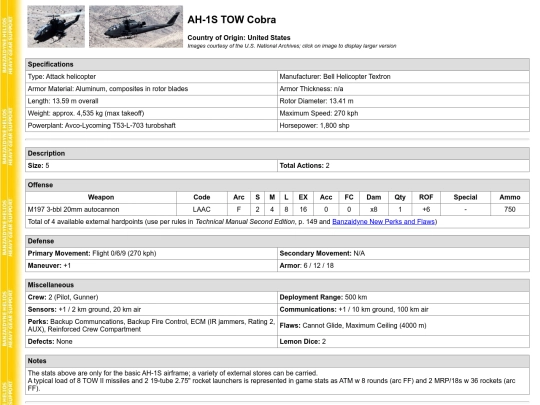Click the Defense section header
The width and height of the screenshot is (540, 405).
coord(277,241)
